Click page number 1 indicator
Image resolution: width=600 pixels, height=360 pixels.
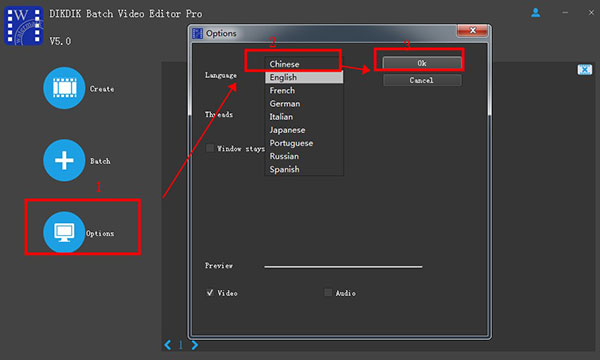point(181,345)
